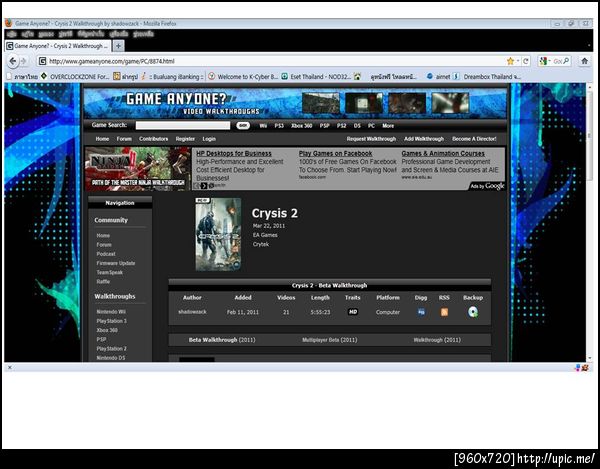Click the HD traits badge
Viewport: 600px width, 469px height.
[x=353, y=312]
